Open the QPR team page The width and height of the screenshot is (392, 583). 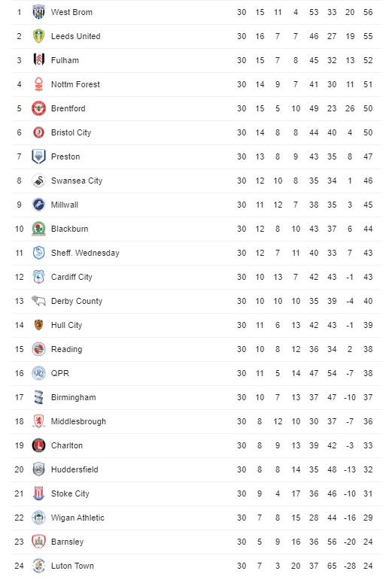(60, 373)
